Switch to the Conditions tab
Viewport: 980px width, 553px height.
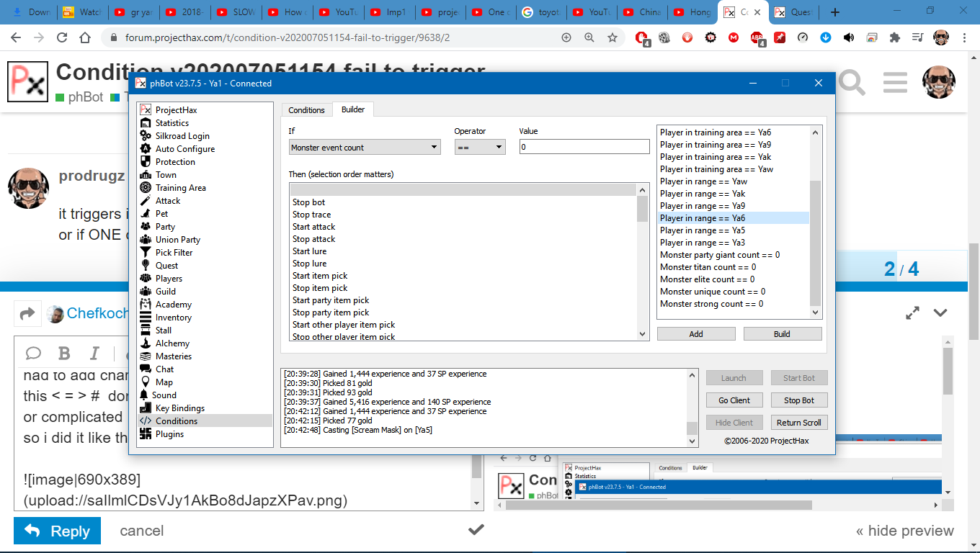tap(306, 110)
